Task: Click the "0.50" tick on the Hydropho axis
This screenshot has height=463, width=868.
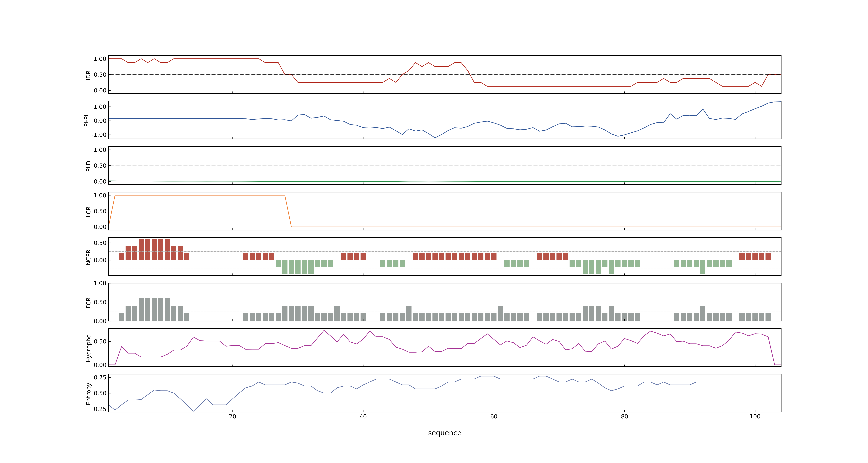Action: coord(100,341)
